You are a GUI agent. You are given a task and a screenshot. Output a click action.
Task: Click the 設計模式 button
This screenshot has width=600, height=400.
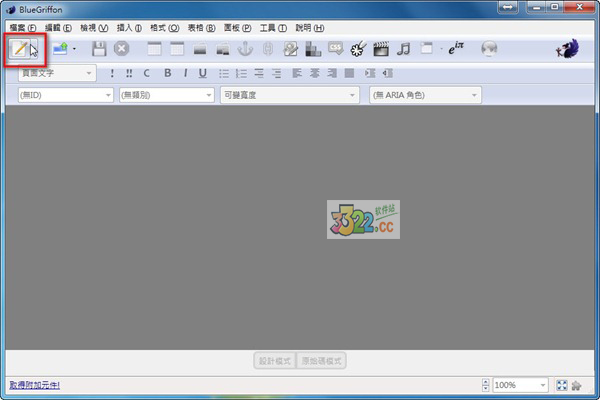(x=274, y=361)
